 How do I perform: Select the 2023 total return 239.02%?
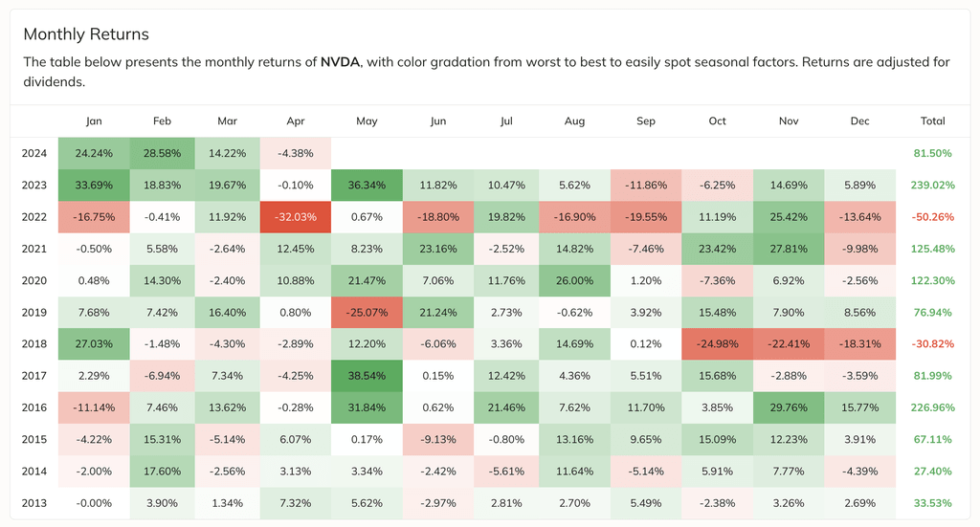pyautogui.click(x=932, y=185)
